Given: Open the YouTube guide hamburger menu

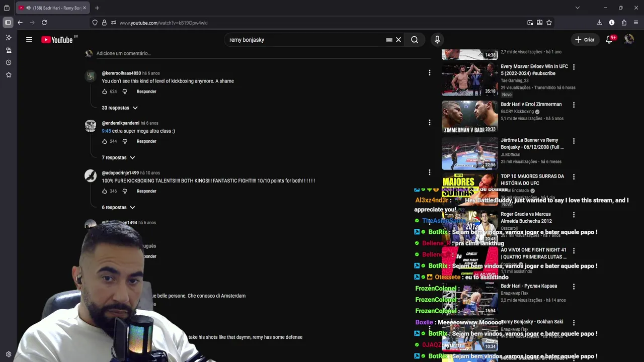Looking at the screenshot, I should click(x=29, y=40).
